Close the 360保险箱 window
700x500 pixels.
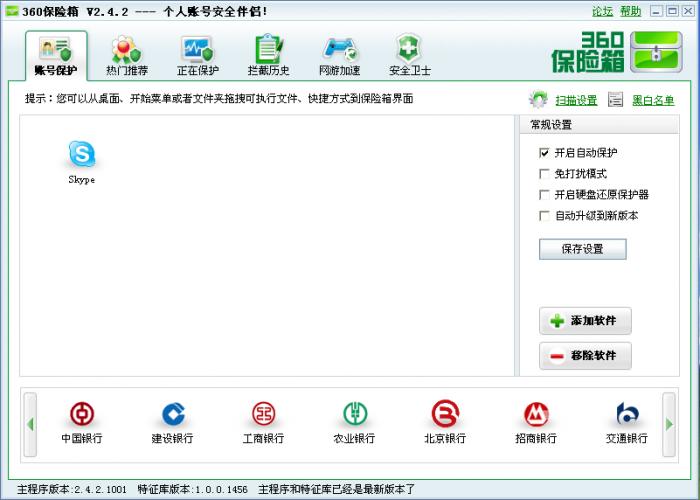pos(688,11)
